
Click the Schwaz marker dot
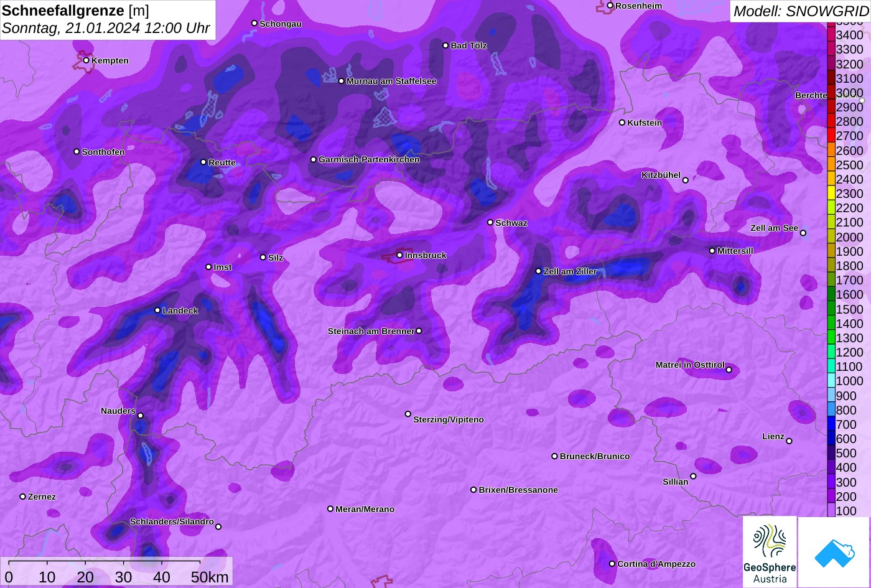coord(490,222)
